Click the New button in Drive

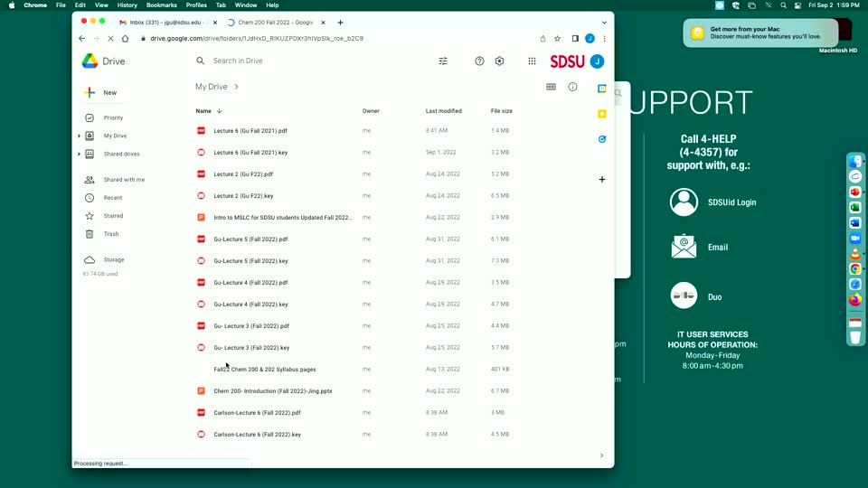pyautogui.click(x=101, y=93)
